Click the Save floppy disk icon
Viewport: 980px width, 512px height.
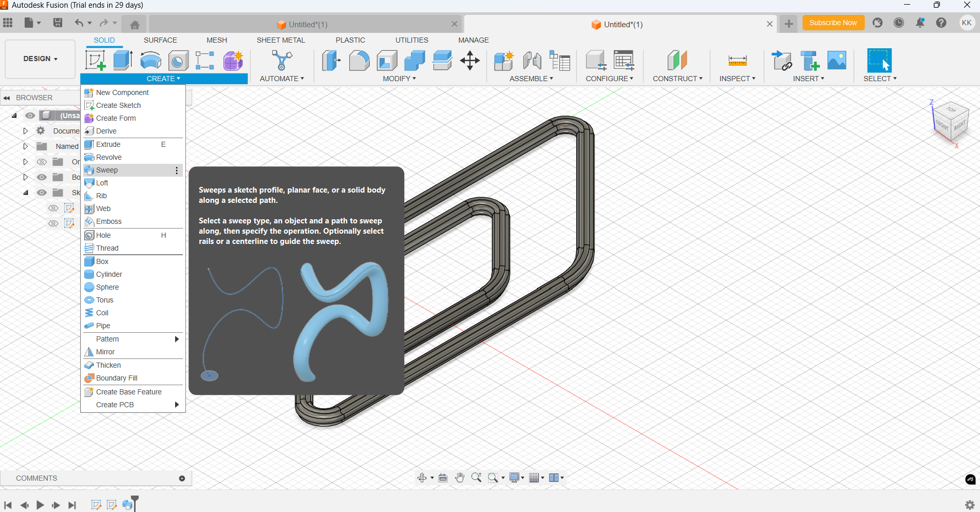[58, 23]
